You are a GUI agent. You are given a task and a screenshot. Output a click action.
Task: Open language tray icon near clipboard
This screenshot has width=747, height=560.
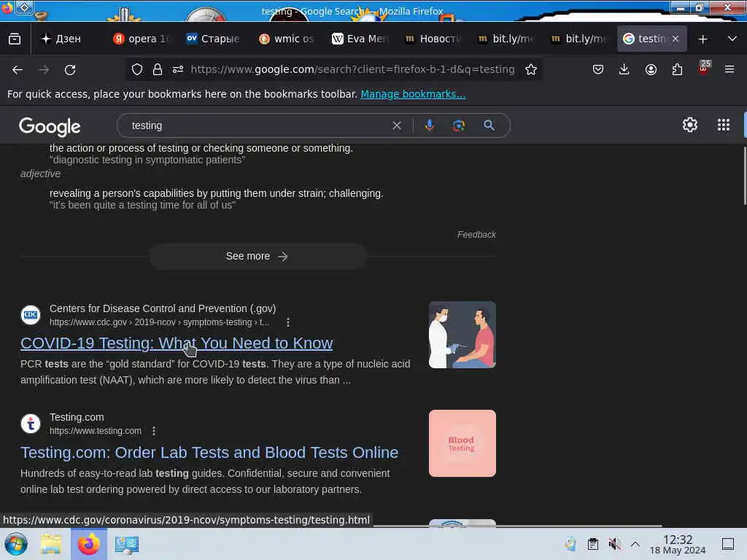click(x=570, y=544)
